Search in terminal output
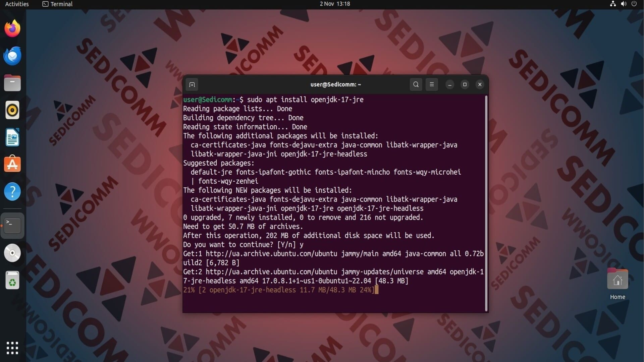This screenshot has width=644, height=362. coord(416,84)
